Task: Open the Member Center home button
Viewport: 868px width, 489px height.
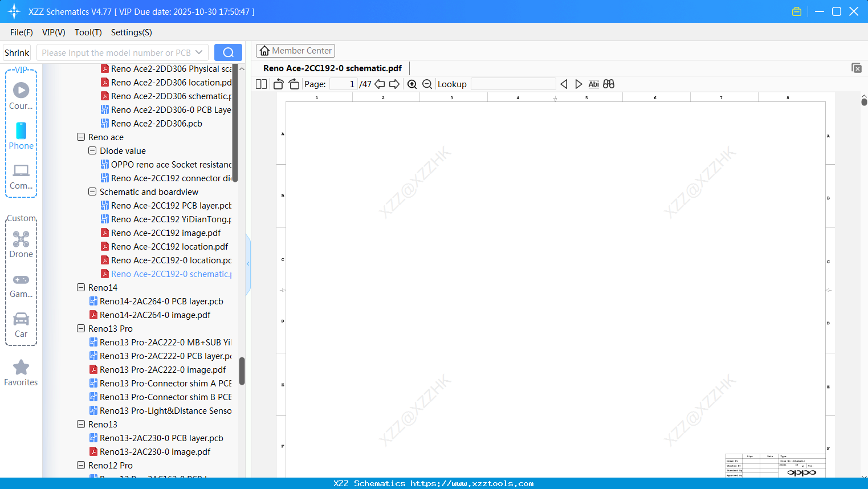Action: pyautogui.click(x=295, y=51)
